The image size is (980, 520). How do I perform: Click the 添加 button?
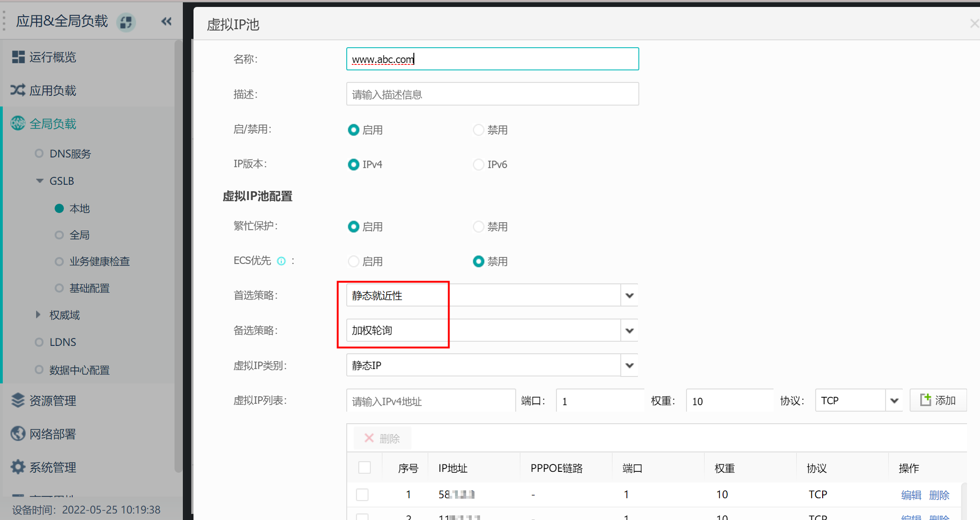pyautogui.click(x=938, y=400)
